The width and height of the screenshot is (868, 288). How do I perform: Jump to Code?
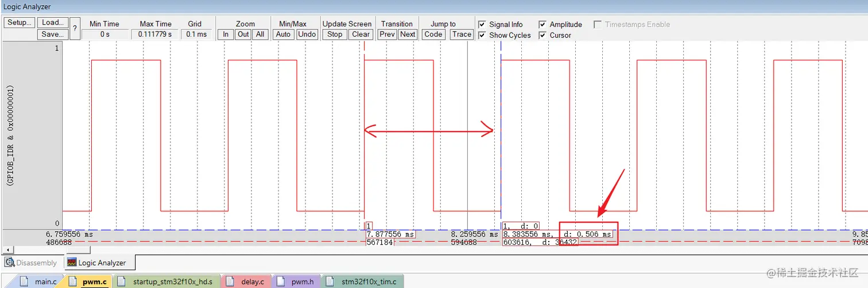tap(433, 34)
